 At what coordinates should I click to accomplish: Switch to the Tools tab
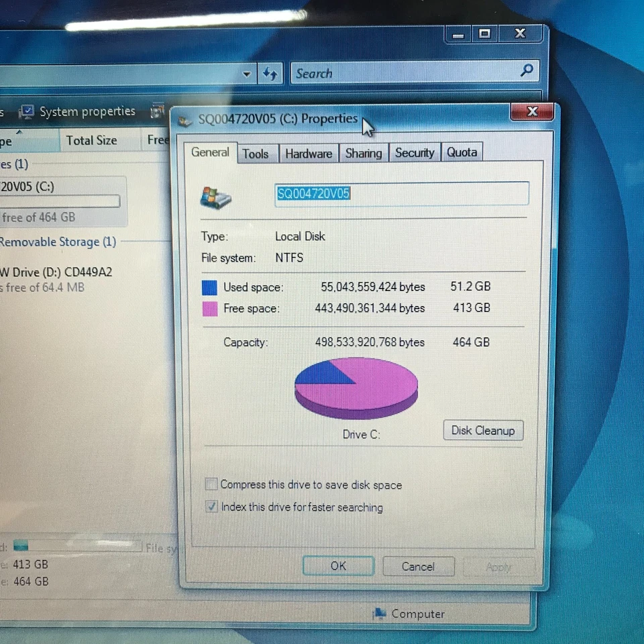tap(257, 154)
